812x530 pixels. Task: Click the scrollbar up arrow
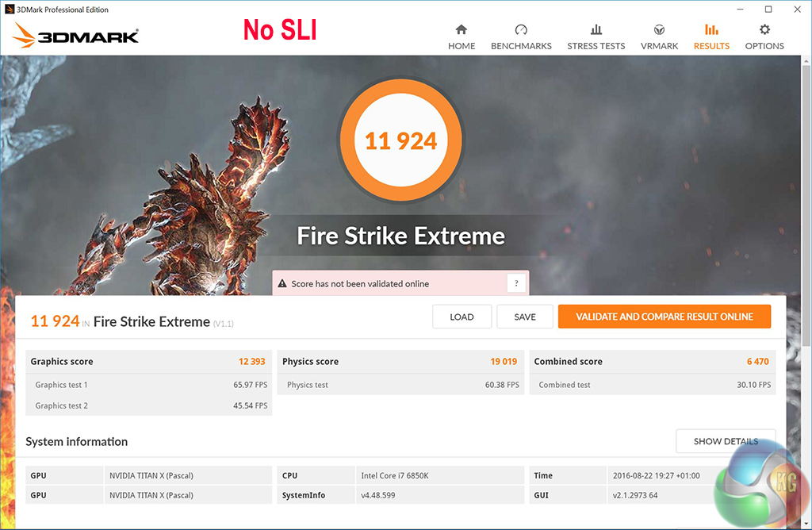click(806, 60)
